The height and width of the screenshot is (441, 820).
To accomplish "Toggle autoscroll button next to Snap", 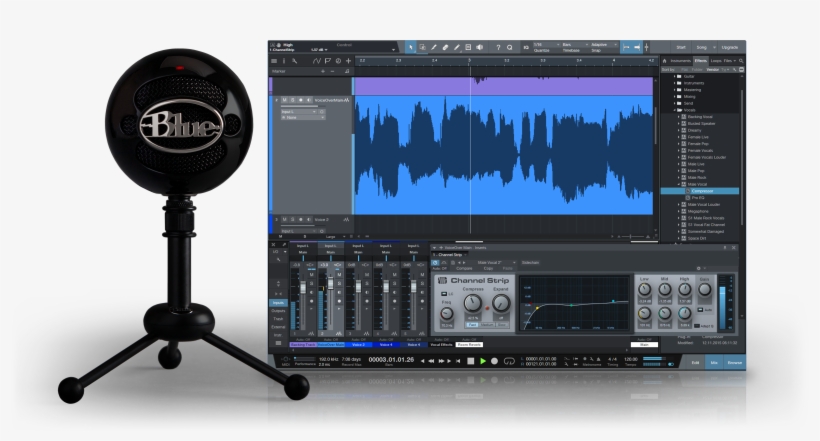I will [x=637, y=47].
